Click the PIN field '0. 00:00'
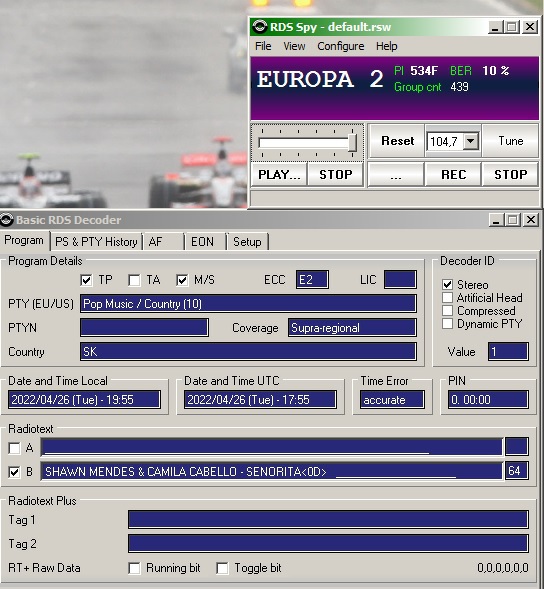Screen dimensions: 544x589 pos(488,400)
